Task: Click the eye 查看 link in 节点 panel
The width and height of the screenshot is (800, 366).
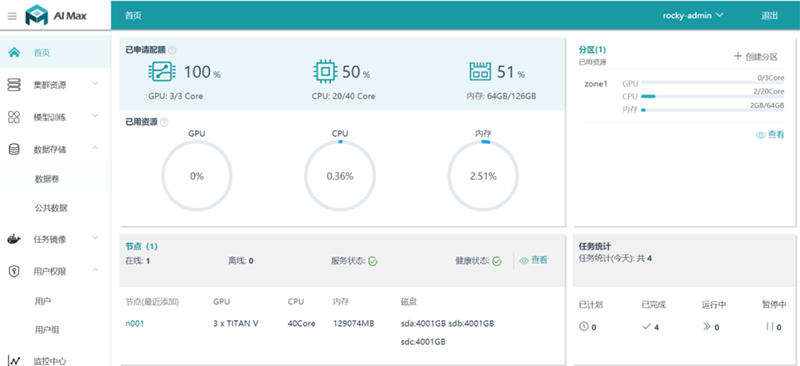Action: pyautogui.click(x=533, y=260)
